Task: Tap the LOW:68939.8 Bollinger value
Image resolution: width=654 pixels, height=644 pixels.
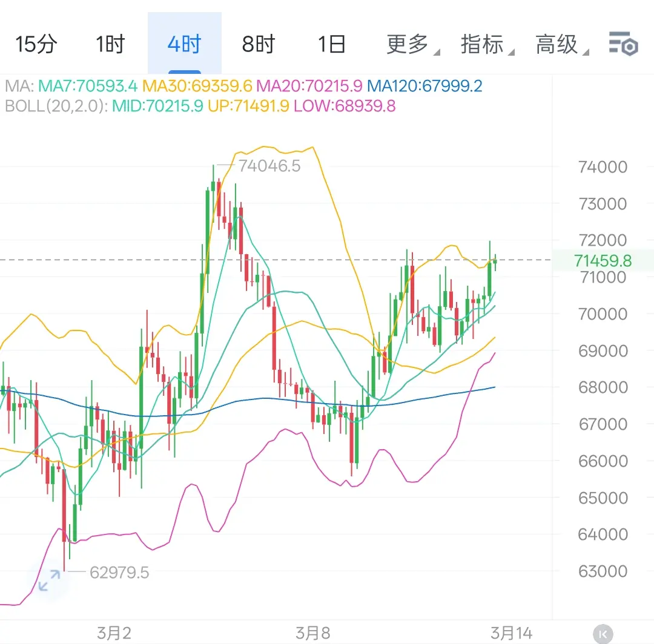Action: (x=345, y=107)
